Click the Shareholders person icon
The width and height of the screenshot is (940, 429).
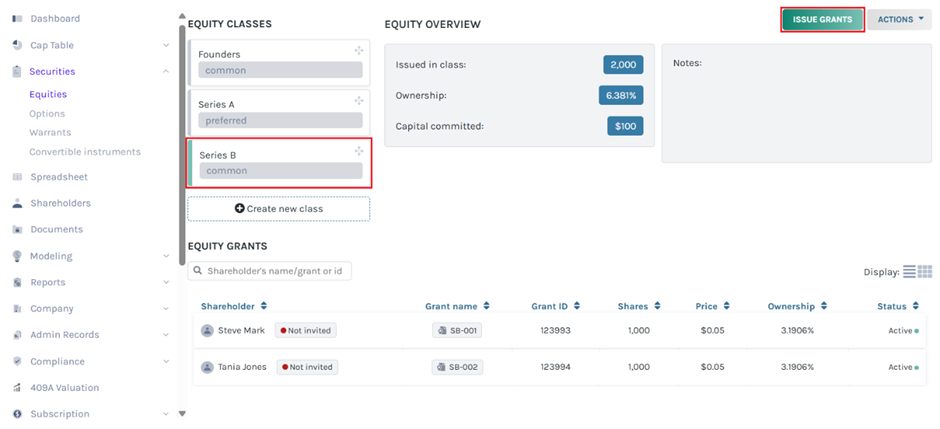pyautogui.click(x=17, y=203)
